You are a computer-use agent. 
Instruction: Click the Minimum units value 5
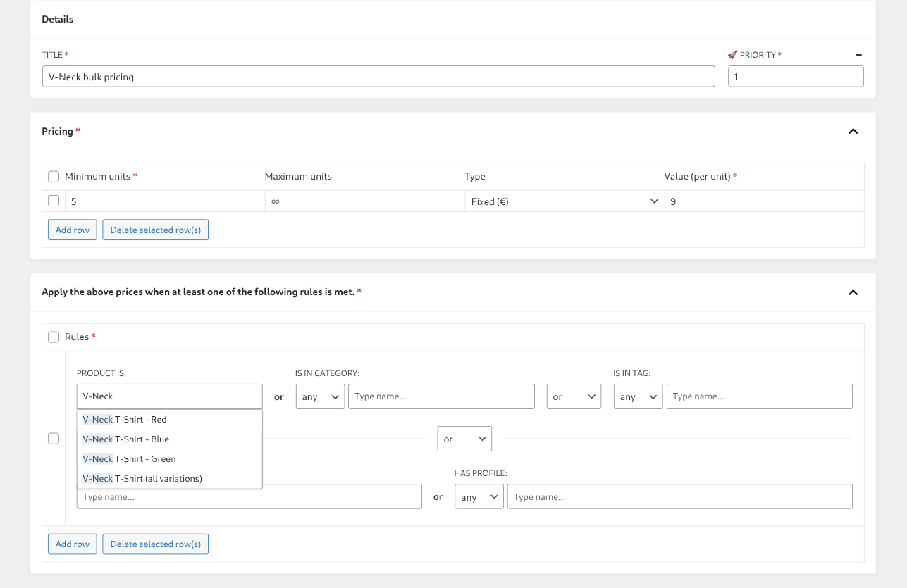[x=165, y=201]
